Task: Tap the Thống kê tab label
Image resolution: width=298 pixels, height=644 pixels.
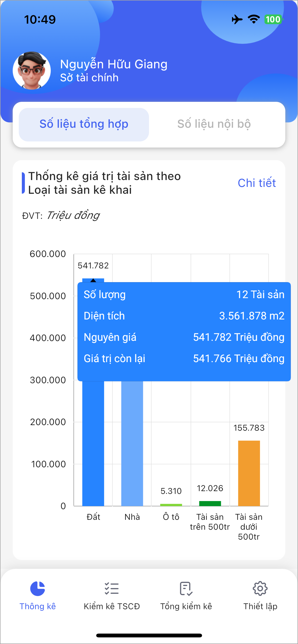Action: coord(38,606)
